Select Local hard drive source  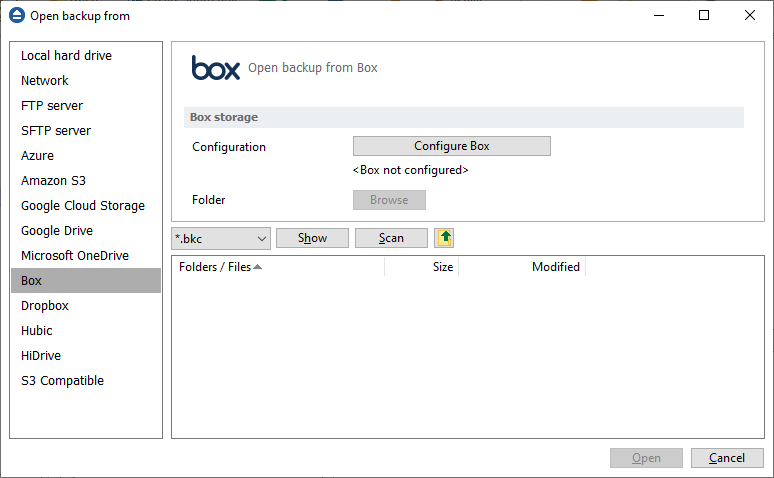point(85,55)
